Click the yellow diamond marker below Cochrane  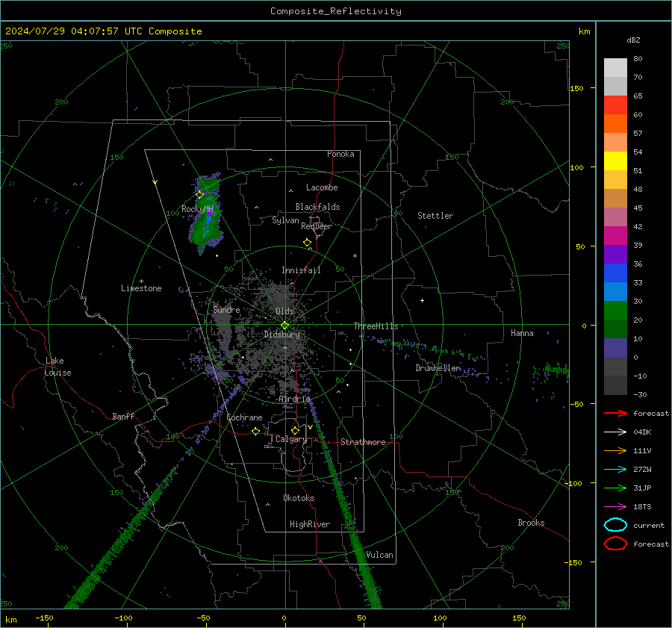pyautogui.click(x=256, y=431)
